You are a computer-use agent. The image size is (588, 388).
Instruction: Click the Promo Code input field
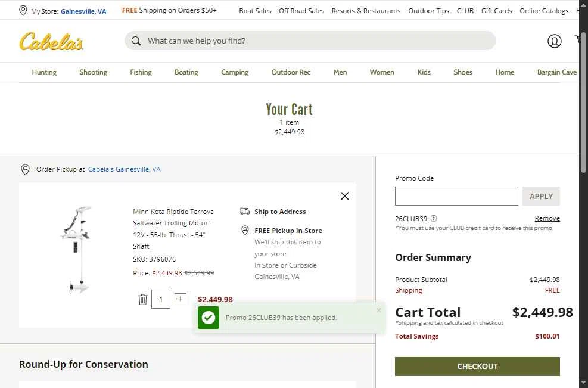tap(456, 196)
